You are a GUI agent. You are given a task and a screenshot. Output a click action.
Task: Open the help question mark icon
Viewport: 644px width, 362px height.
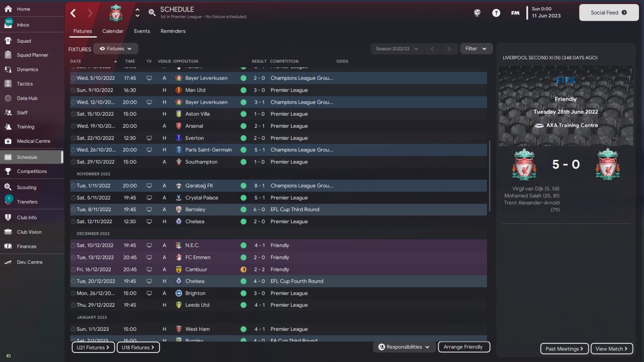[496, 13]
